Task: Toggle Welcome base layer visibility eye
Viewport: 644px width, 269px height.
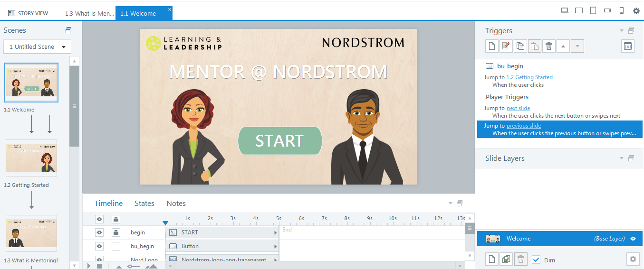Action: pos(633,239)
